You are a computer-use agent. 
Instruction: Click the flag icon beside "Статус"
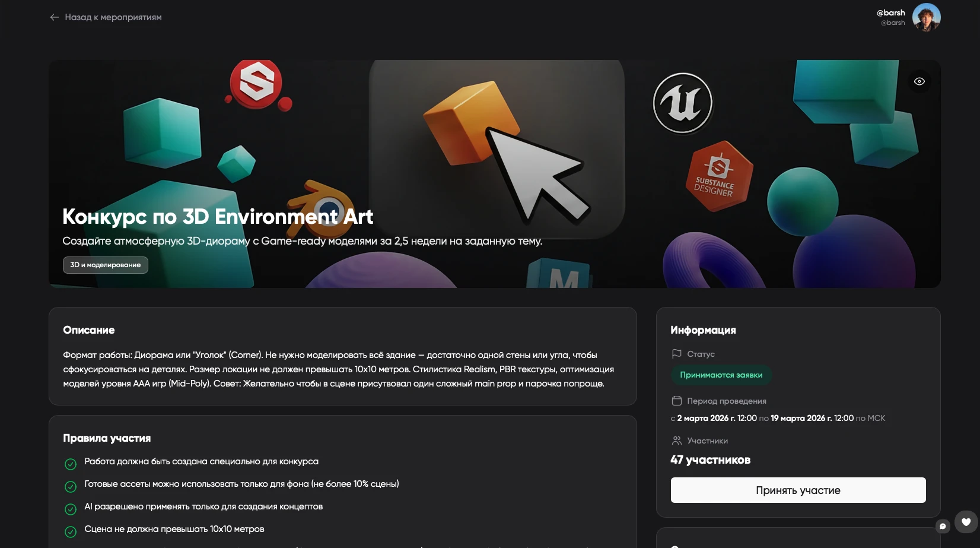676,354
